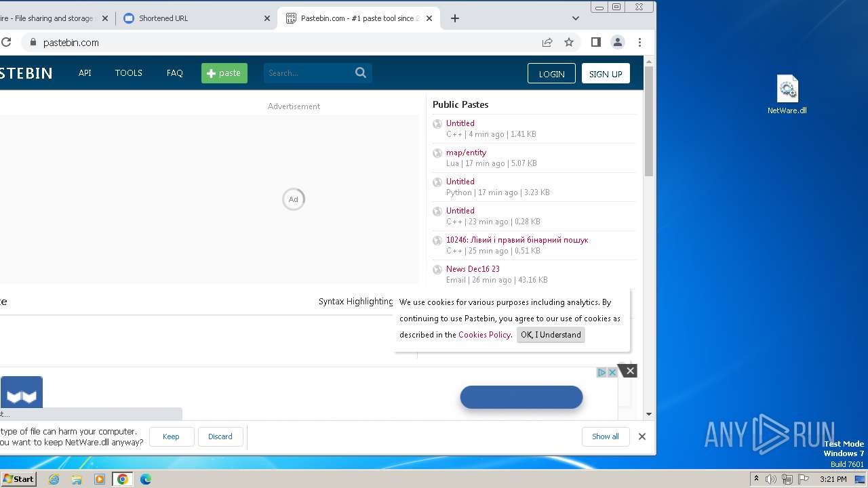Screen dimensions: 868x488
Task: Bookmark this page with the star icon
Action: click(569, 42)
